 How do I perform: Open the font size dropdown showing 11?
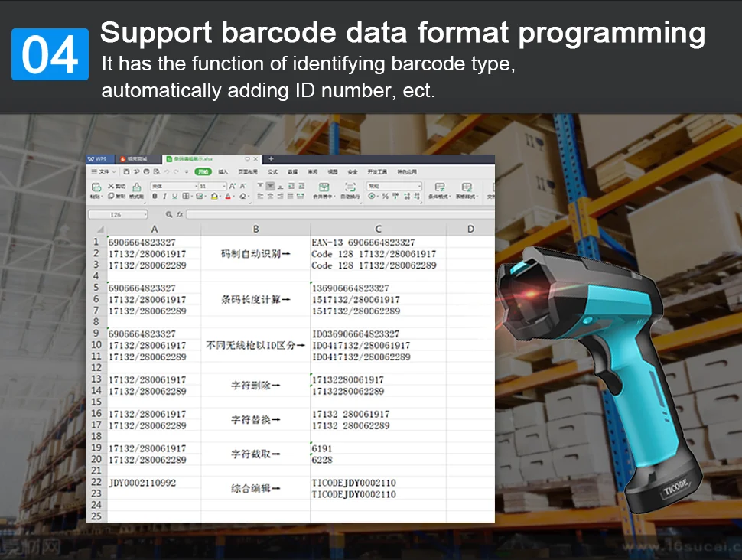coord(213,186)
